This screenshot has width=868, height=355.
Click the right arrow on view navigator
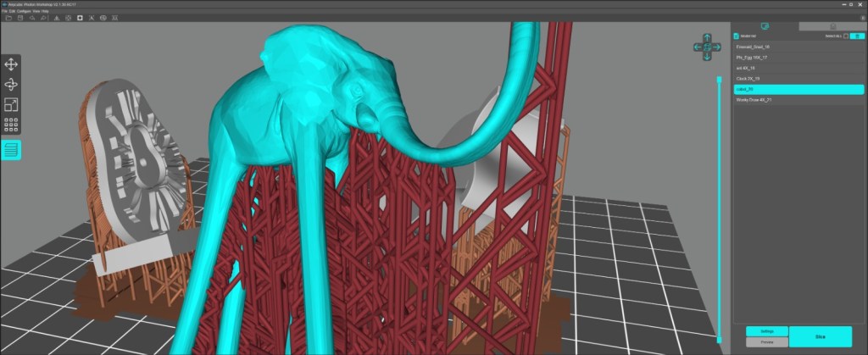pos(718,47)
